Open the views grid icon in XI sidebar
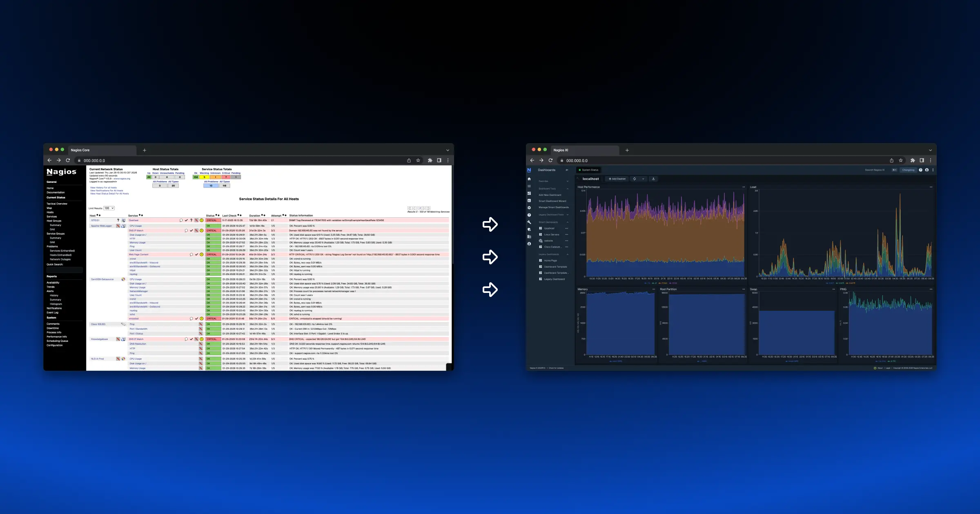Screen dimensions: 980x514 pyautogui.click(x=529, y=186)
